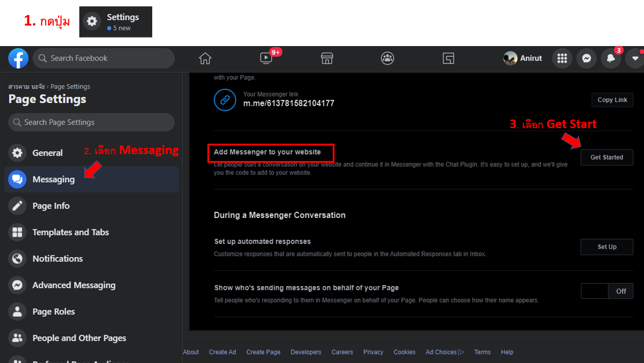Open the Create Page footer link

[x=263, y=352]
